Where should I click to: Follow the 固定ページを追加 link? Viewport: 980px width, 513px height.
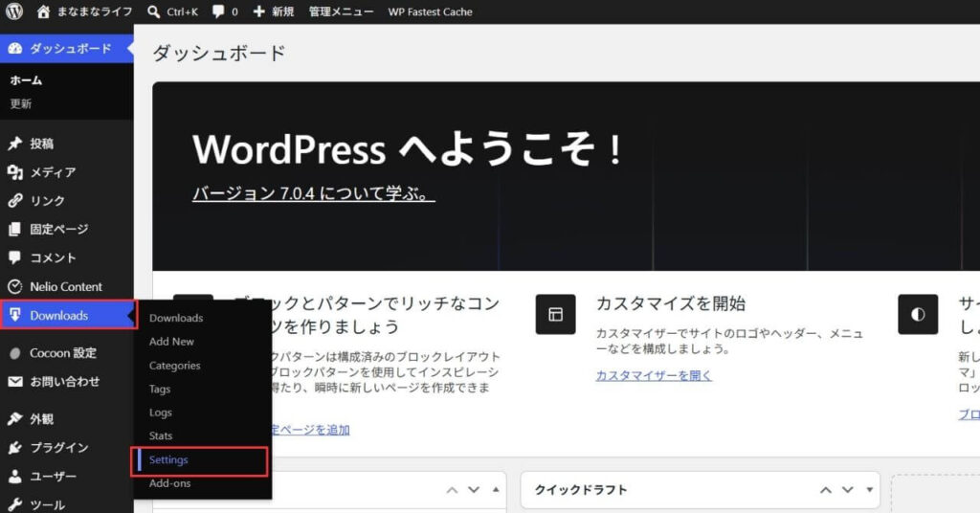(310, 430)
